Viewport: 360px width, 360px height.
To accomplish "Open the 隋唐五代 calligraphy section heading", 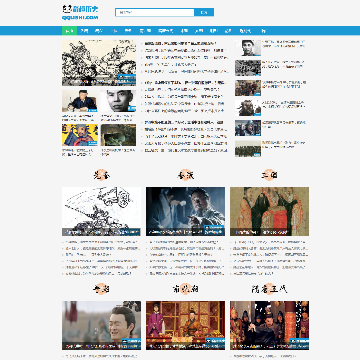I will 269,289.
